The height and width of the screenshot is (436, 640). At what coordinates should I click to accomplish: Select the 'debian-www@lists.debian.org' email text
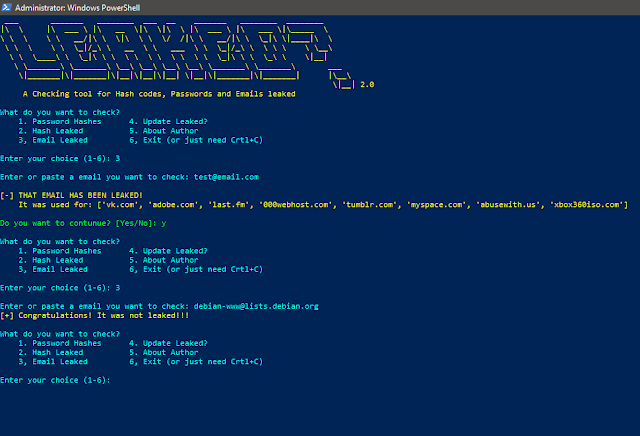(x=256, y=306)
